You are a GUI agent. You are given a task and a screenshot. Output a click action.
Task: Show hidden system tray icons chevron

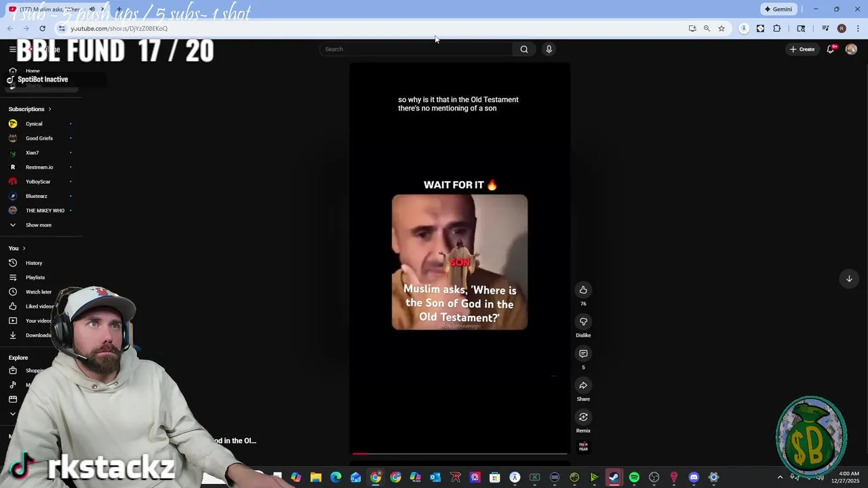780,477
